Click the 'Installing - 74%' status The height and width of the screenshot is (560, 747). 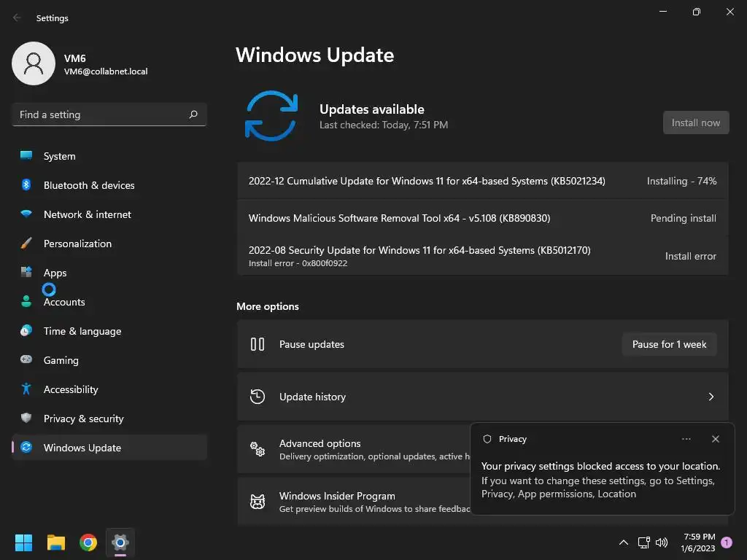pyautogui.click(x=681, y=181)
